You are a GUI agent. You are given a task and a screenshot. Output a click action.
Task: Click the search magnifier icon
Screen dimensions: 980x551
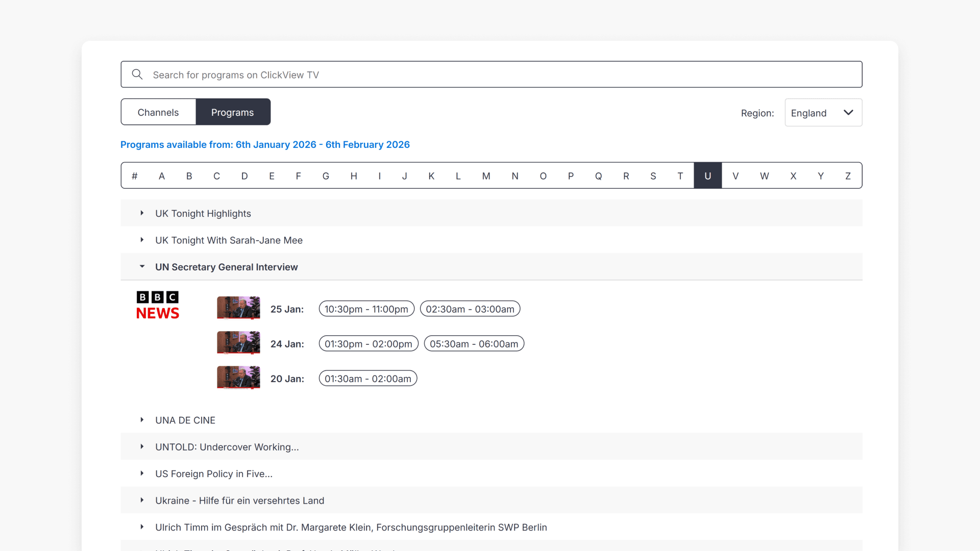137,74
